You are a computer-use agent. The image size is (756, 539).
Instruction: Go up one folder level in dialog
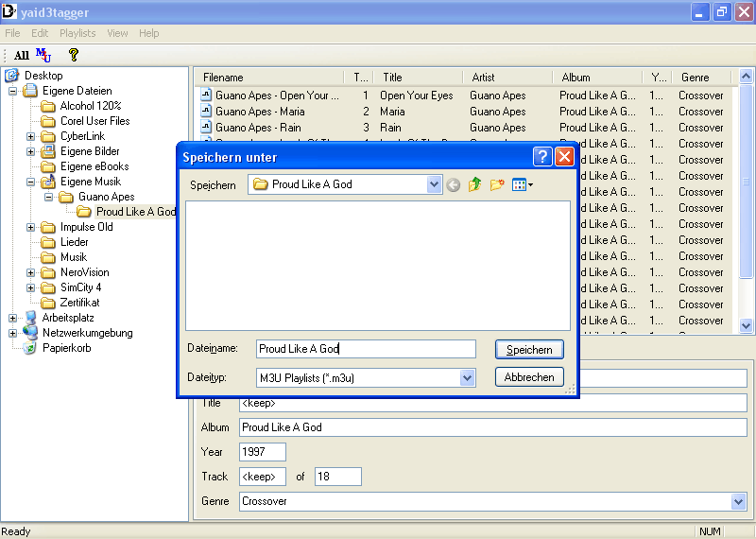pos(474,184)
